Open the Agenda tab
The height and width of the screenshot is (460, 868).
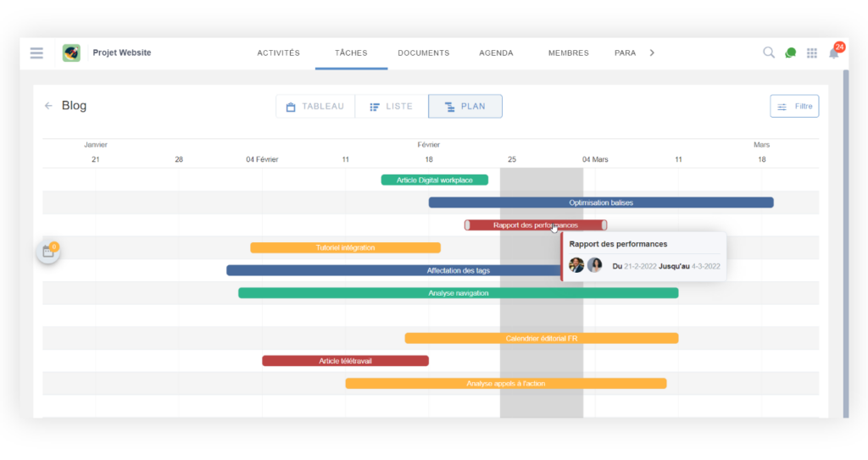496,53
